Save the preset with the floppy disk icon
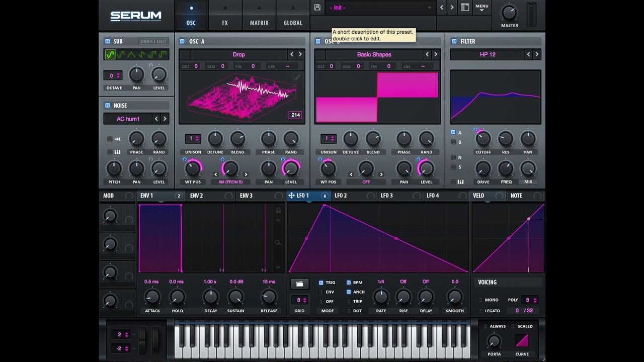This screenshot has width=644, height=362. tap(317, 8)
